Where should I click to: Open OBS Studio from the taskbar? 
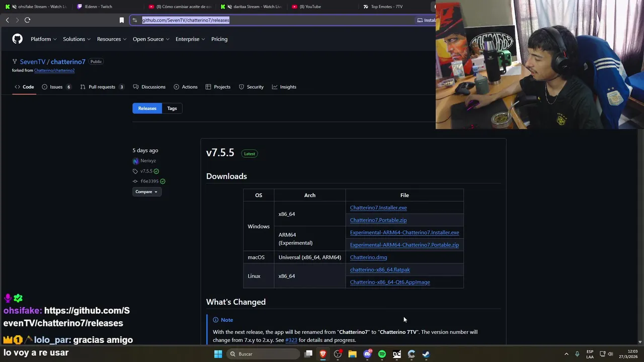coord(338,354)
